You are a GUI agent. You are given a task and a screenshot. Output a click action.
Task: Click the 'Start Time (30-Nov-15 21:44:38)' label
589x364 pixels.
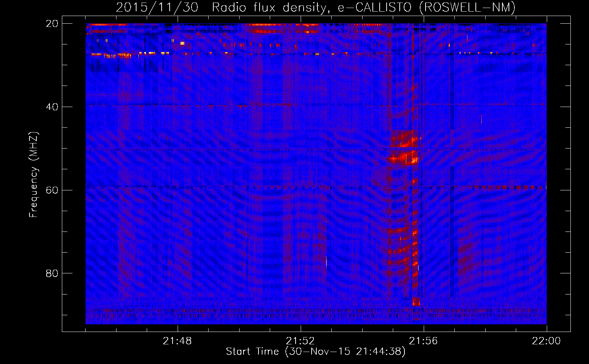pyautogui.click(x=316, y=352)
